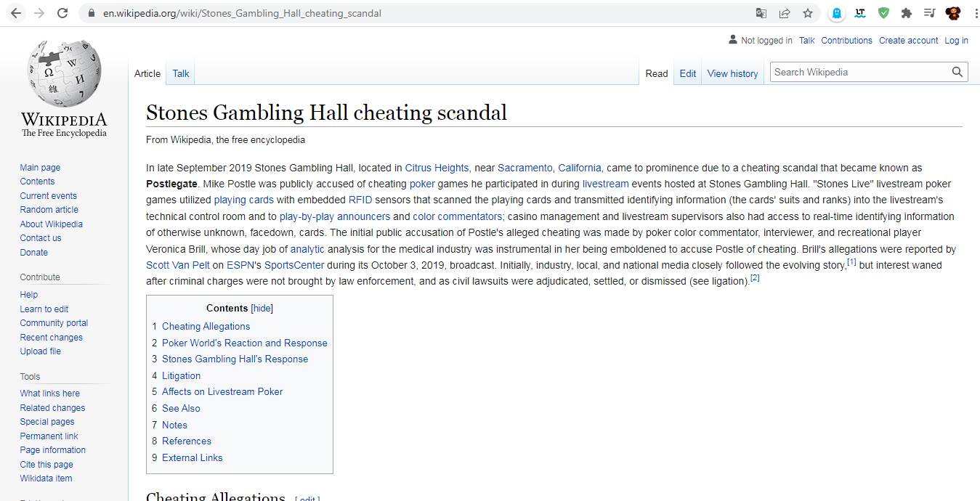The height and width of the screenshot is (501, 980).
Task: Jump to External Links in Contents
Action: click(193, 458)
